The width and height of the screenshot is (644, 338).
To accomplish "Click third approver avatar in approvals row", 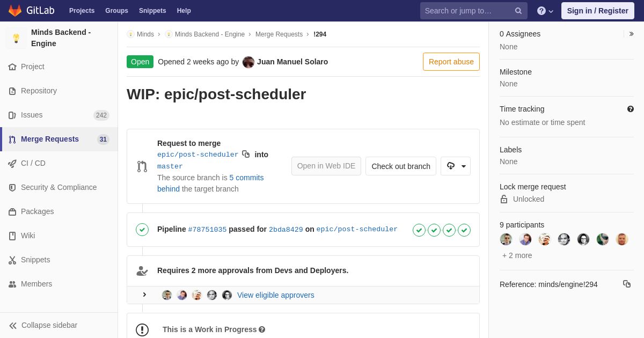I will click(x=197, y=295).
